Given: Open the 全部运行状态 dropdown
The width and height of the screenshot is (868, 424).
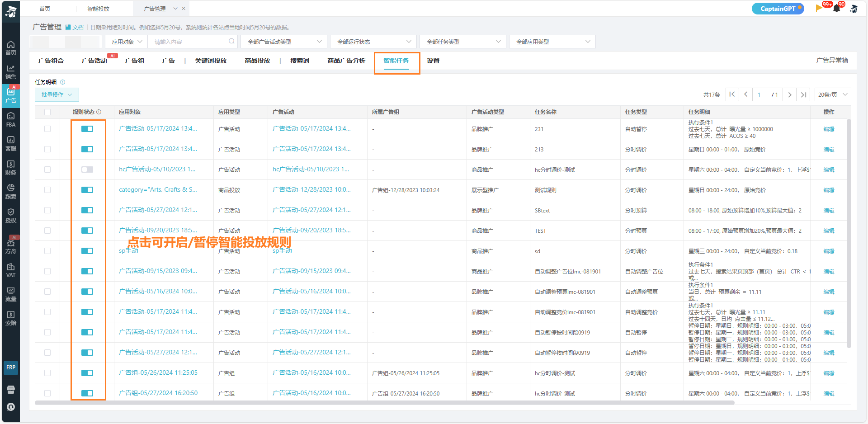Looking at the screenshot, I should coord(373,42).
